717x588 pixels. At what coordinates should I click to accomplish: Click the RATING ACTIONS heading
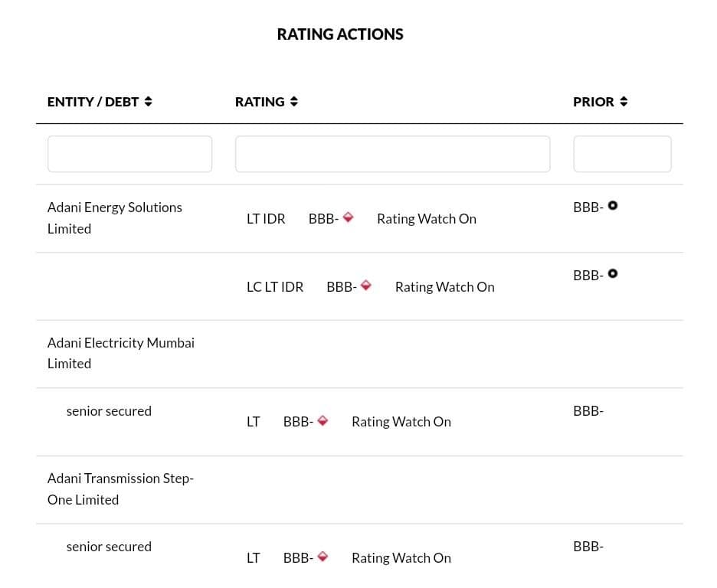(x=340, y=34)
